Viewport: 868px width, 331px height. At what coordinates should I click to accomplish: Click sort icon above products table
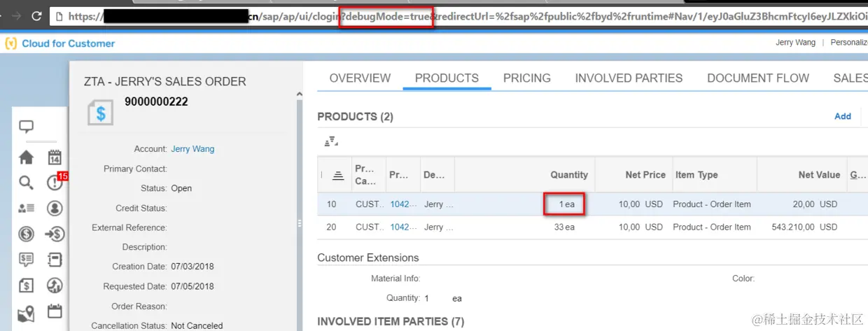[331, 142]
